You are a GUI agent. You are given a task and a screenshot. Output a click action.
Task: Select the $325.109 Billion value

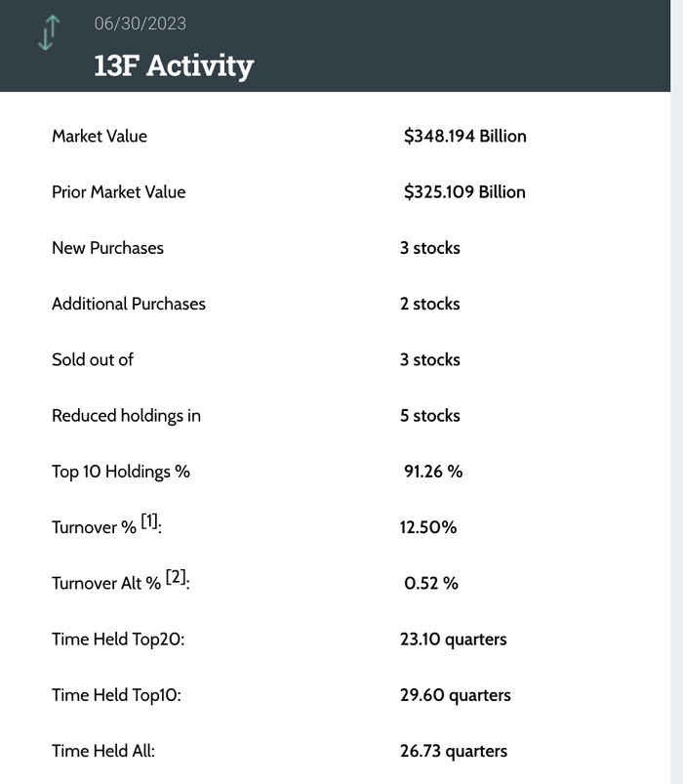coord(464,191)
